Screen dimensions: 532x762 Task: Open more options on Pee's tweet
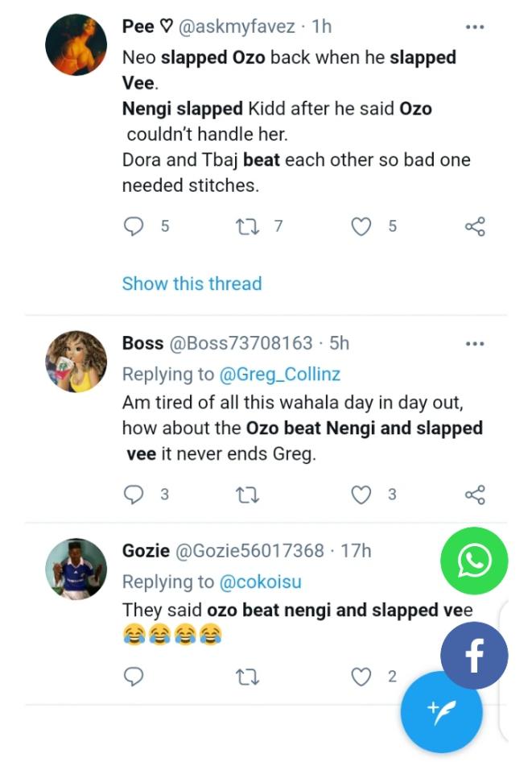click(x=475, y=27)
